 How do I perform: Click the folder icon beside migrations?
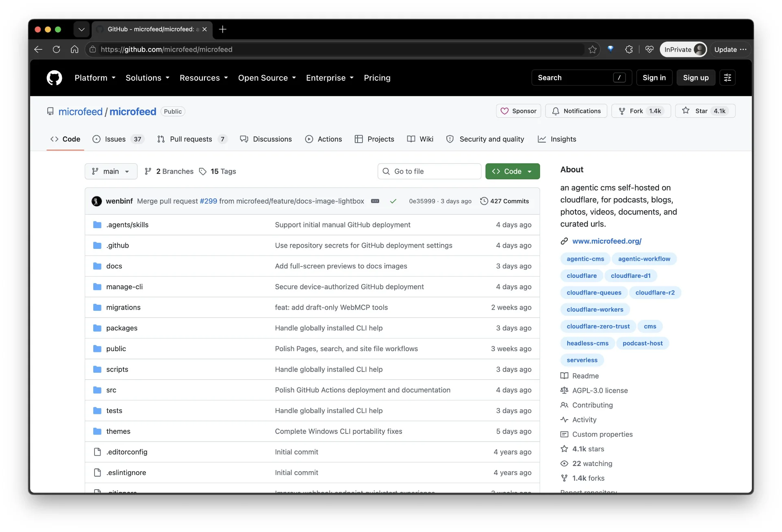point(97,308)
